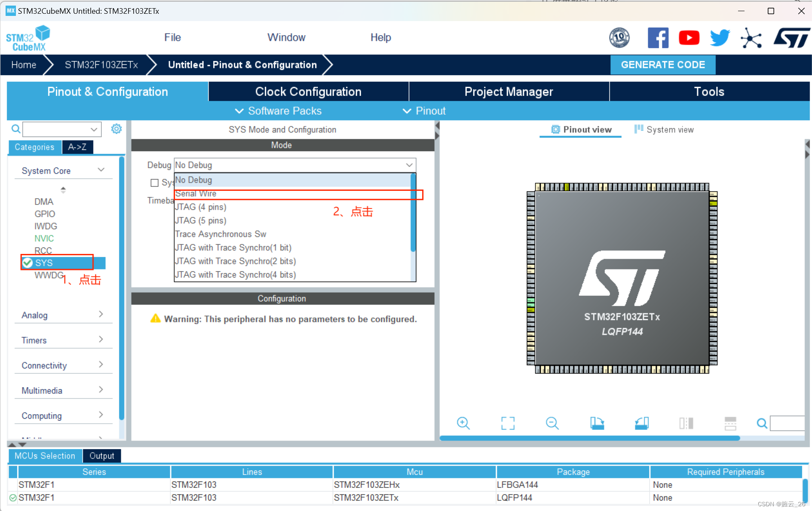Image resolution: width=812 pixels, height=511 pixels.
Task: Open the Window menu
Action: tap(286, 37)
